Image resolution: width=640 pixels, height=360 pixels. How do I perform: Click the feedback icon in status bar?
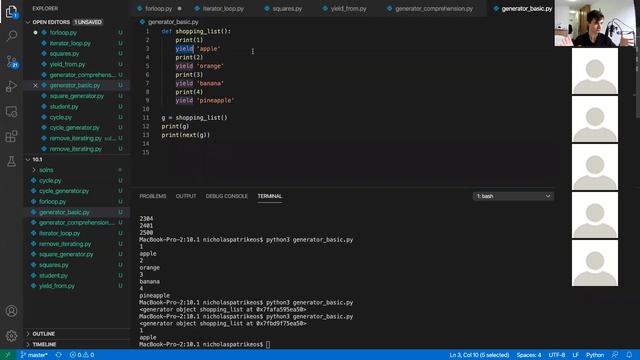pyautogui.click(x=615, y=355)
